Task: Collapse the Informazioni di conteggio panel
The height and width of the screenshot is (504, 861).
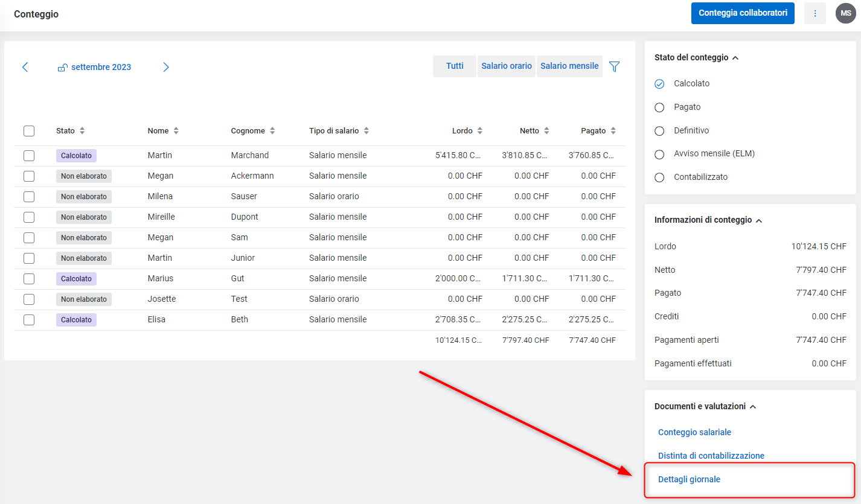Action: (759, 220)
